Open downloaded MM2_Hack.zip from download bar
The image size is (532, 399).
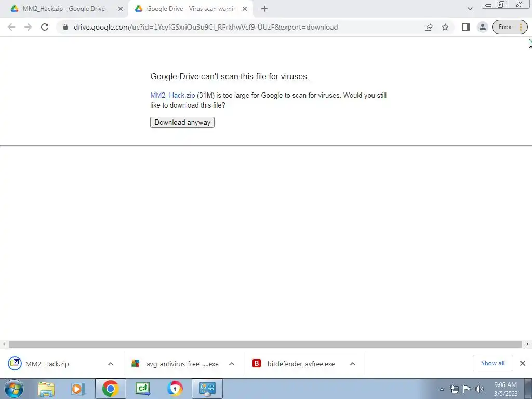coord(47,364)
